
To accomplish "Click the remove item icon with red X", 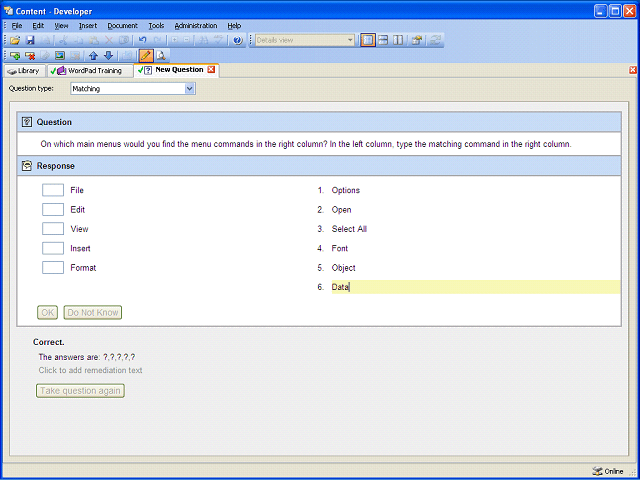I will [30, 56].
